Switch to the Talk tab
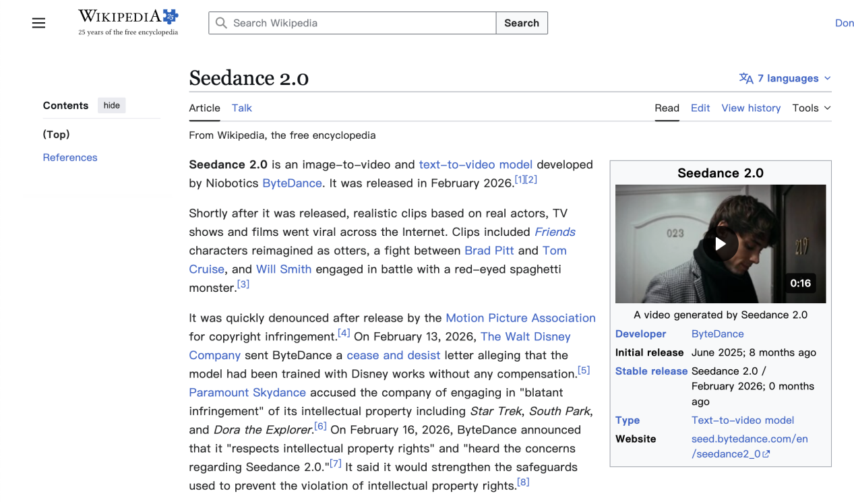The height and width of the screenshot is (504, 854). click(x=241, y=108)
